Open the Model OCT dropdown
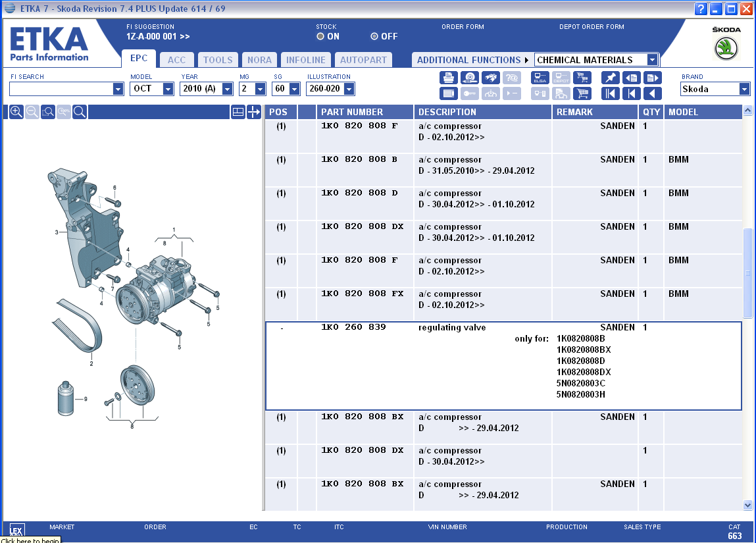This screenshot has width=756, height=543. 168,89
